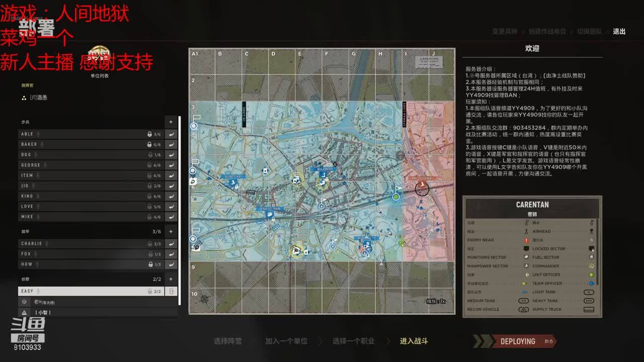The width and height of the screenshot is (644, 362).
Task: Go to the 选择一个职业 step
Action: pos(353,341)
